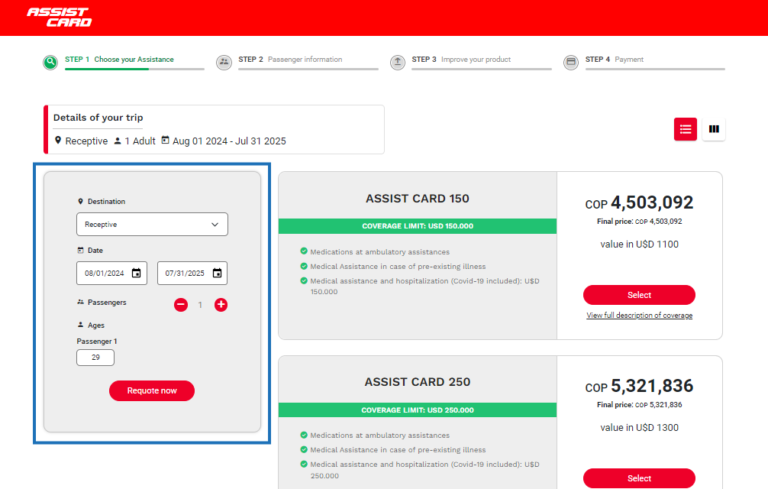Viewport: 768px width, 489px height.
Task: Click the Coverage Limit USD 150.000 banner
Action: tap(417, 226)
